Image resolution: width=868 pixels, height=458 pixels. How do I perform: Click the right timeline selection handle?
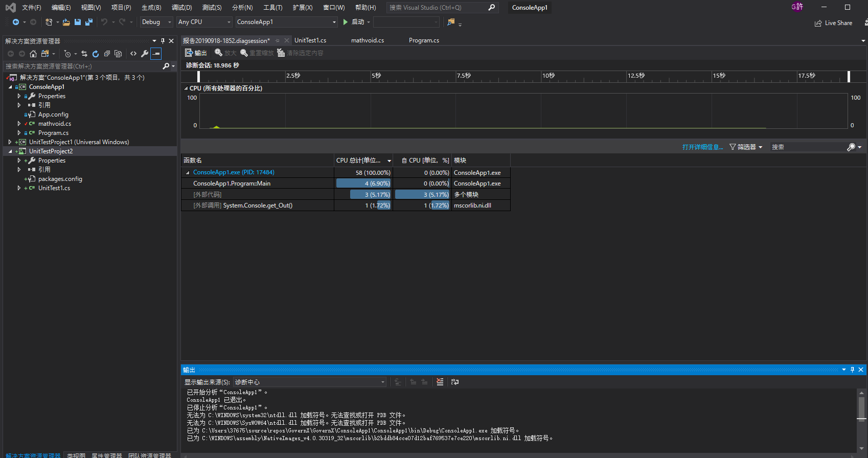point(849,77)
